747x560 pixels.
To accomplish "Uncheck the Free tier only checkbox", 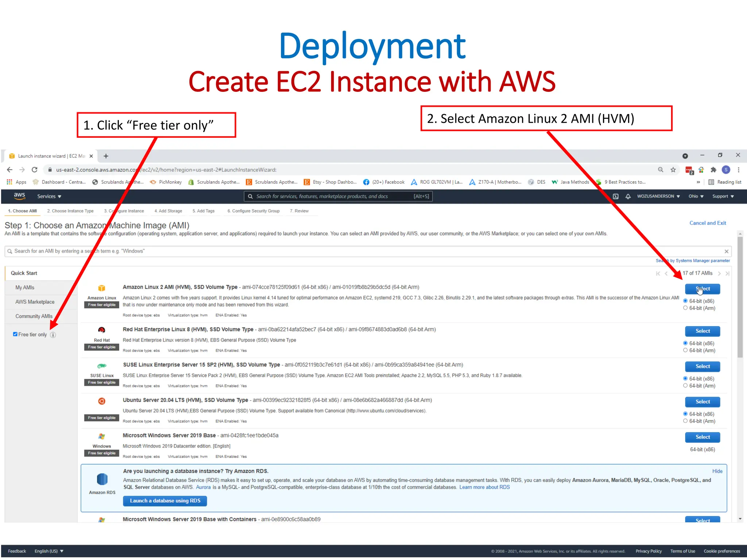I will (x=15, y=334).
